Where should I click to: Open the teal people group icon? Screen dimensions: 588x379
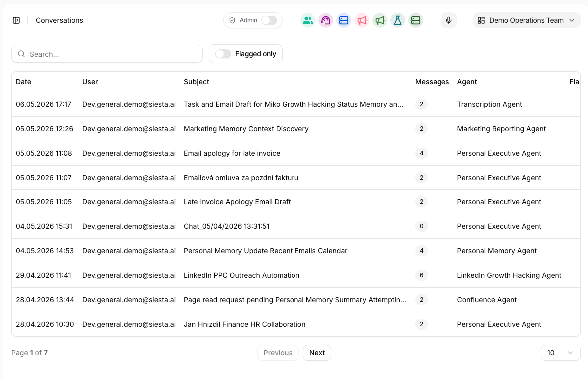[x=308, y=20]
